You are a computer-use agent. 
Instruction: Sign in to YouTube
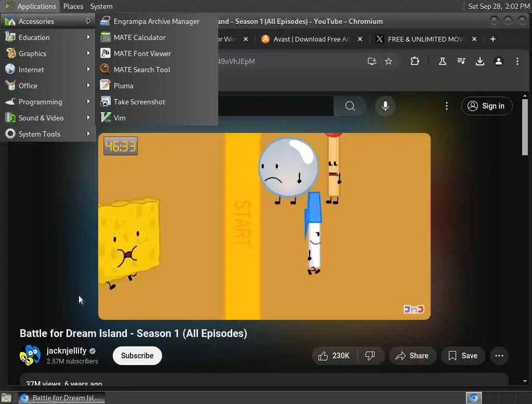coord(486,106)
